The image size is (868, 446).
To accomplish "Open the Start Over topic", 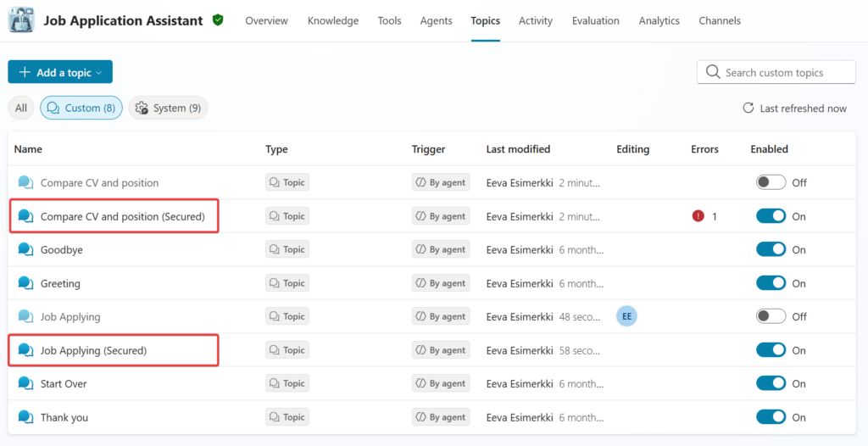I will [x=64, y=383].
